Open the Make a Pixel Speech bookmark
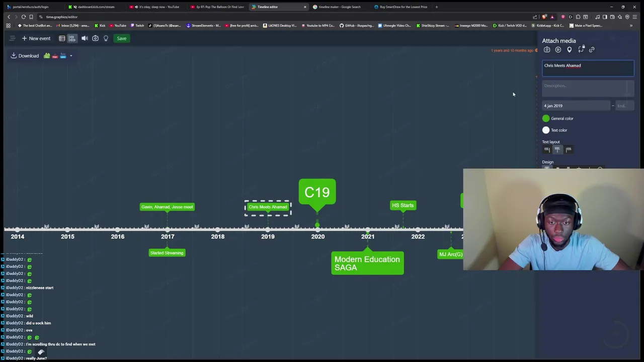 (586, 26)
